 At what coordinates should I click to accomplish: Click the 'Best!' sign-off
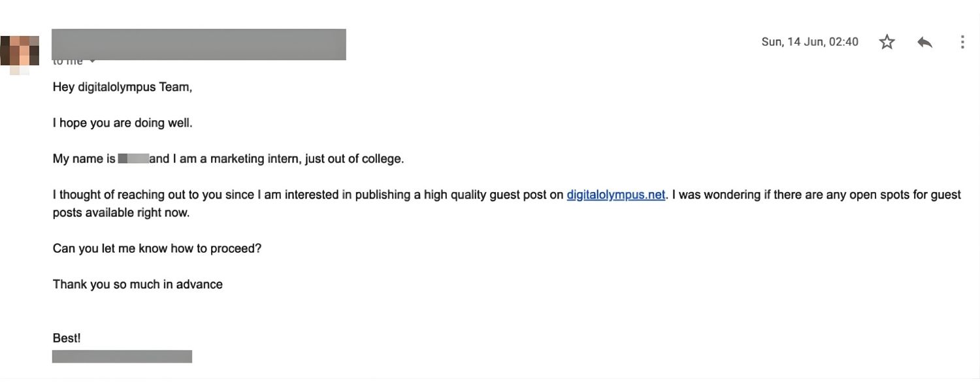(66, 338)
